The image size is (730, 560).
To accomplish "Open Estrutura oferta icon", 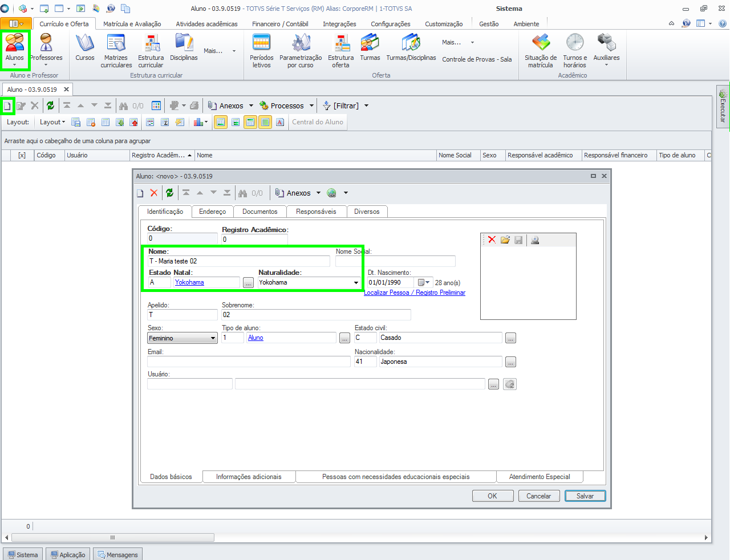I will (x=340, y=51).
